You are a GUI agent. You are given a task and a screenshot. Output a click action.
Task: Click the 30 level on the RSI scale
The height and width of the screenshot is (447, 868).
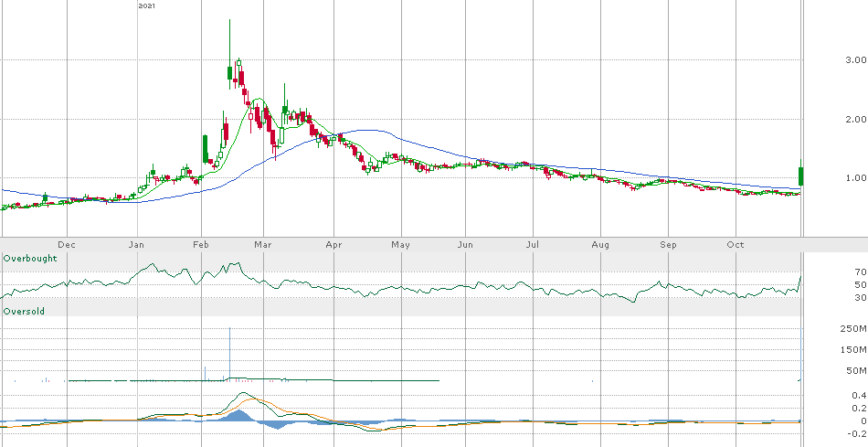[861, 298]
